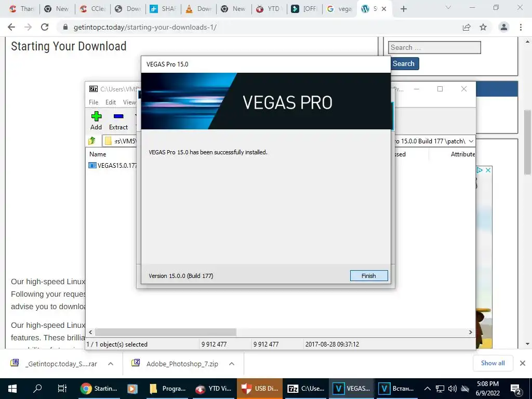Click the website Search input field
Image resolution: width=532 pixels, height=399 pixels.
(x=434, y=47)
